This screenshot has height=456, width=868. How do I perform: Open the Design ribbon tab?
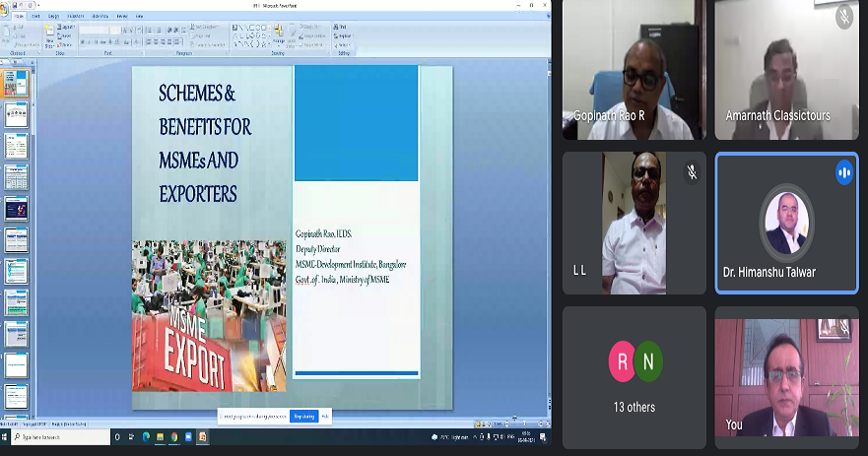click(x=54, y=16)
